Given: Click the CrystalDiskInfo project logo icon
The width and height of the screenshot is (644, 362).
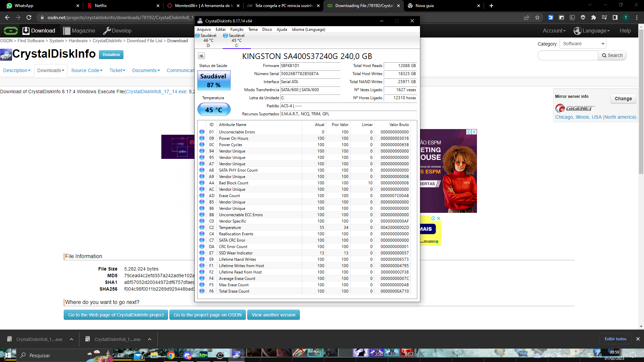Looking at the screenshot, I should click(x=6, y=55).
